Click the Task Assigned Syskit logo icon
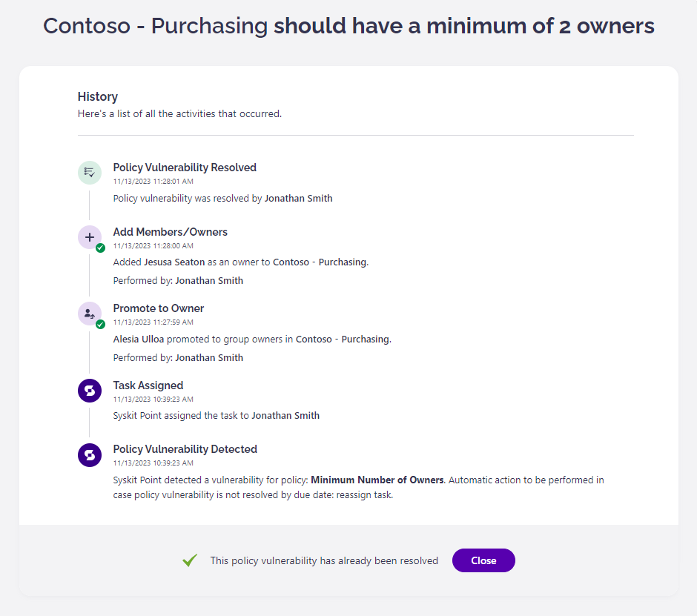 pos(90,391)
